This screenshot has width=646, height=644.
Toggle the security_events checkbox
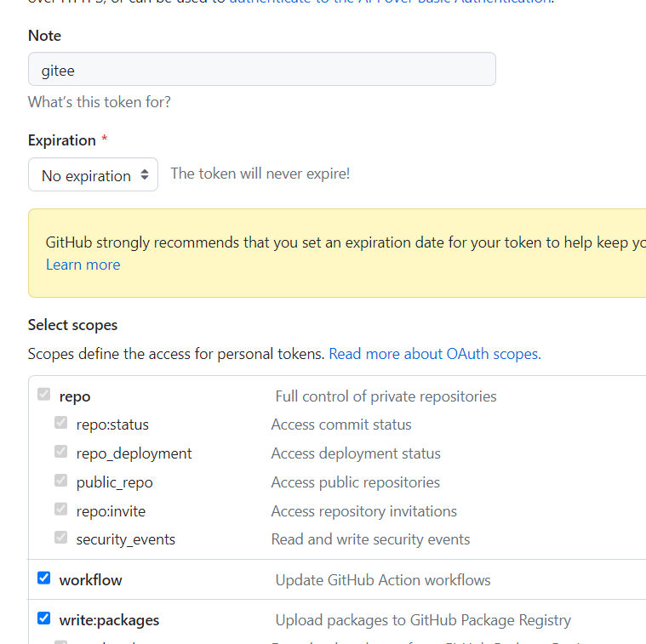61,538
